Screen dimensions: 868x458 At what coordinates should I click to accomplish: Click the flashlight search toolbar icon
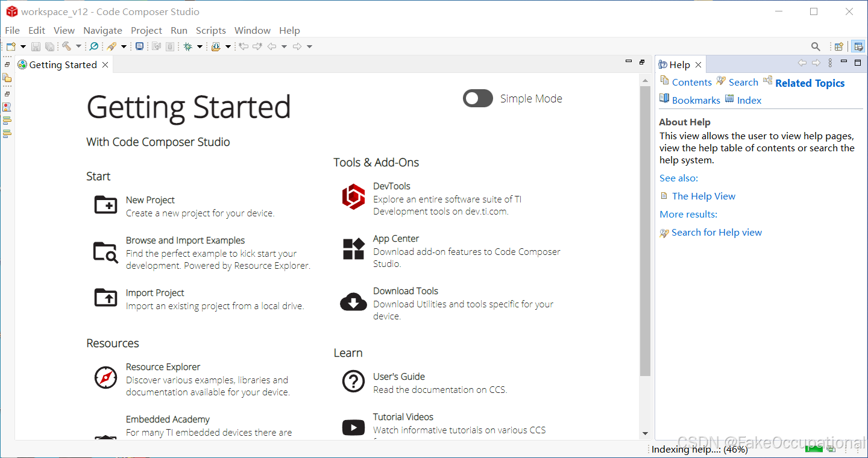112,46
